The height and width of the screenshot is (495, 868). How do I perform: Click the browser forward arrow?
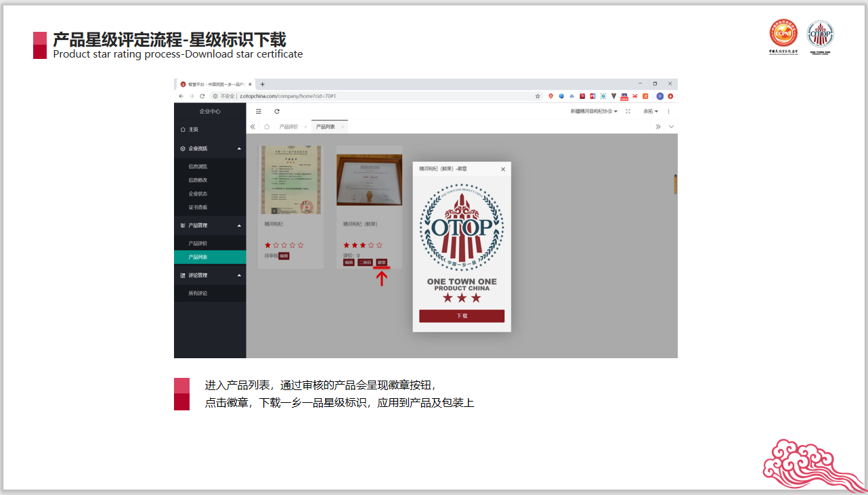tap(192, 96)
